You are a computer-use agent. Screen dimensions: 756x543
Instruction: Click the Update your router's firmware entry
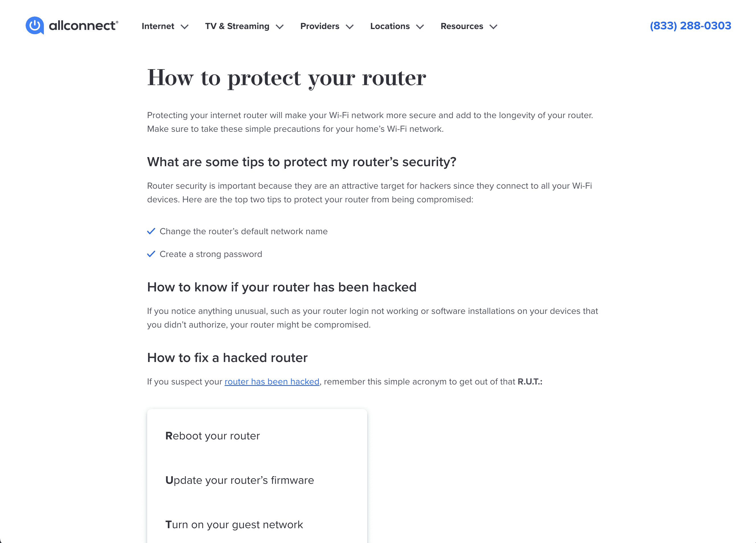point(239,480)
